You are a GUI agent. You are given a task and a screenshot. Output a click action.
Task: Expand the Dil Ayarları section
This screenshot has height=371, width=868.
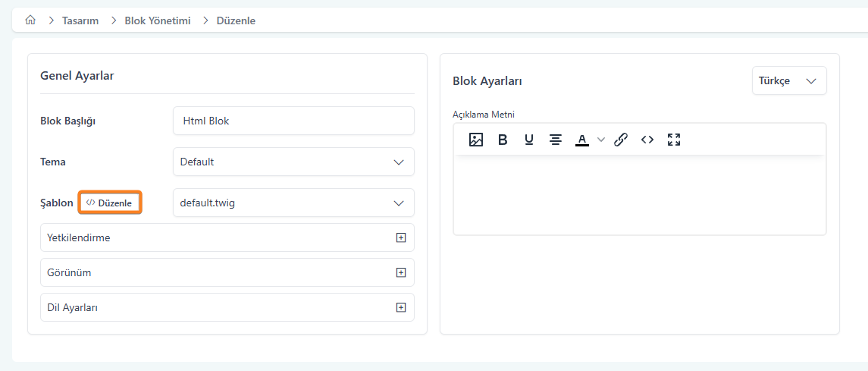[401, 307]
